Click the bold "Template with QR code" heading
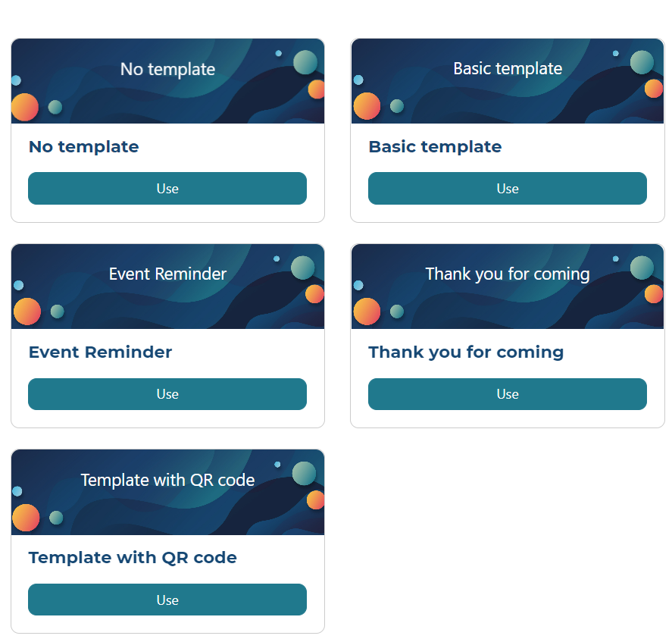This screenshot has height=642, width=672. 133,558
